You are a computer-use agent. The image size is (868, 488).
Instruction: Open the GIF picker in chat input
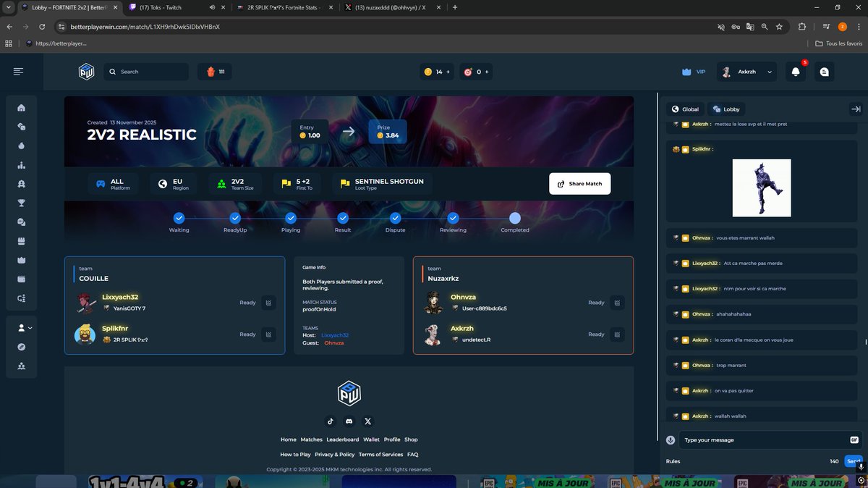click(x=854, y=439)
